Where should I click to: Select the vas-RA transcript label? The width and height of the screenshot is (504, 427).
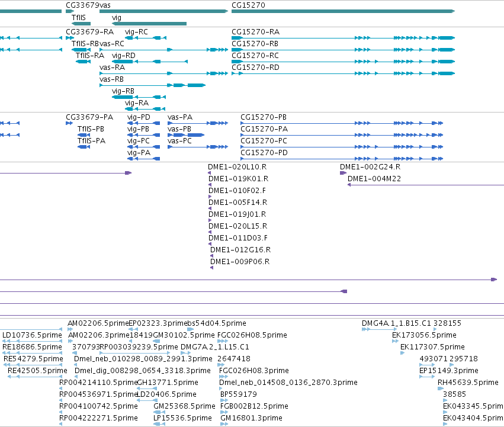[112, 68]
